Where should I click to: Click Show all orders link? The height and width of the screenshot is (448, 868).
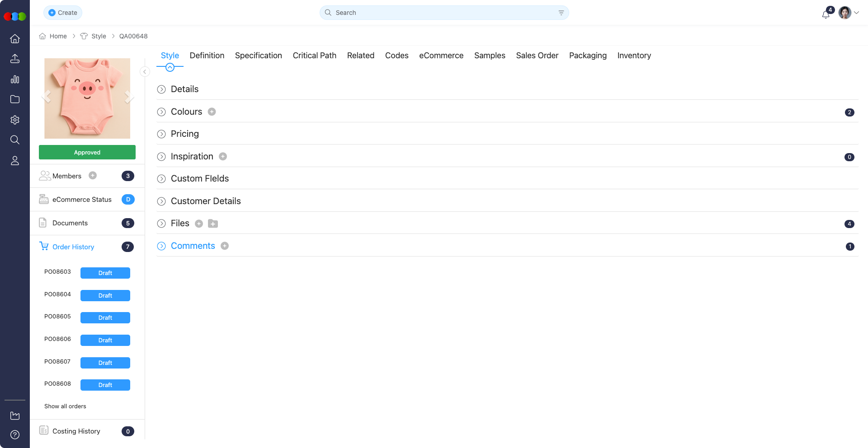65,406
